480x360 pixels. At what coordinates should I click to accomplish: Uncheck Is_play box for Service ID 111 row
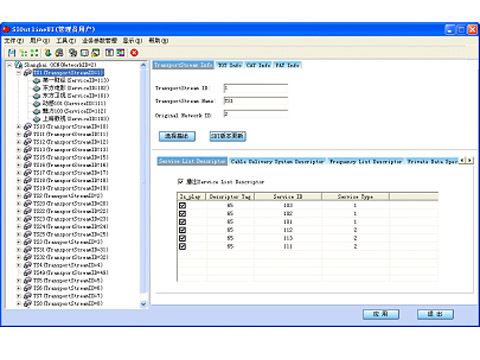point(182,247)
